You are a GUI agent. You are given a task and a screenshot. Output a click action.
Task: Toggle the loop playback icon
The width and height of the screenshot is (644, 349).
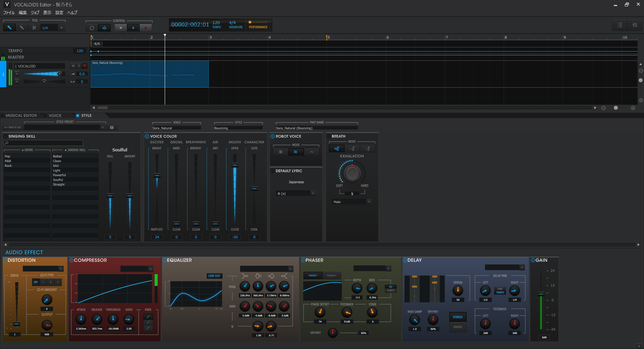point(92,28)
